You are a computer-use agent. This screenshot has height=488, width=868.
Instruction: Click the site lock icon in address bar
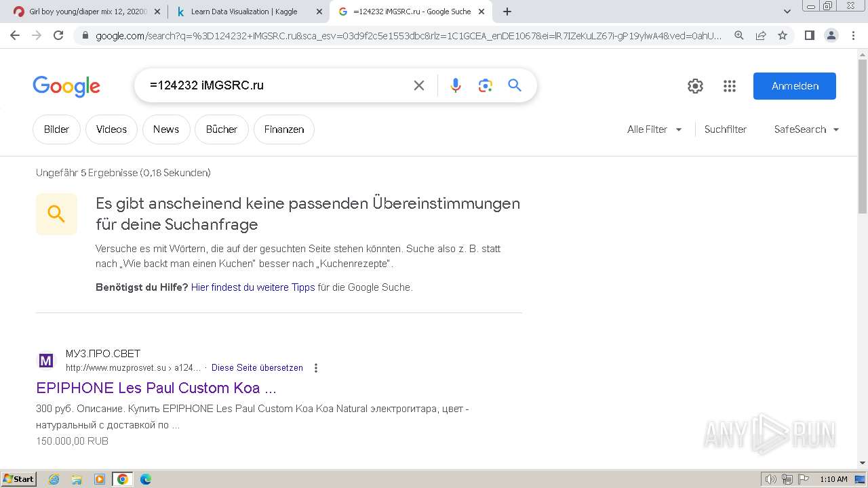click(x=85, y=36)
